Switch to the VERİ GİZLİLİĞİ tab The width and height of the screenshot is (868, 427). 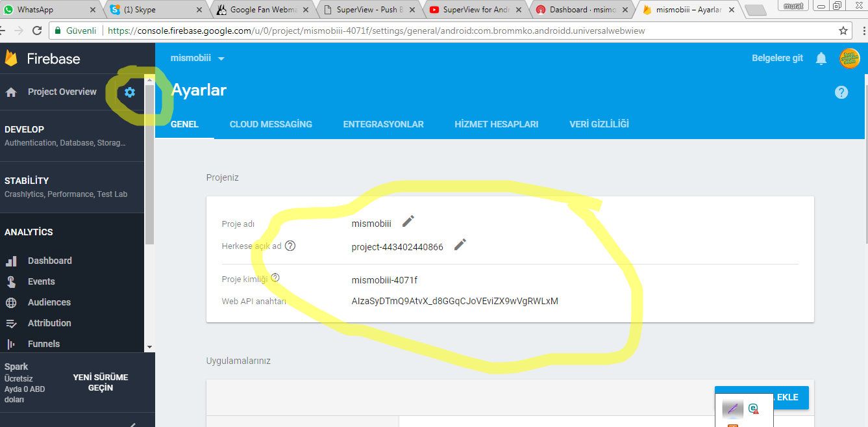coord(599,124)
